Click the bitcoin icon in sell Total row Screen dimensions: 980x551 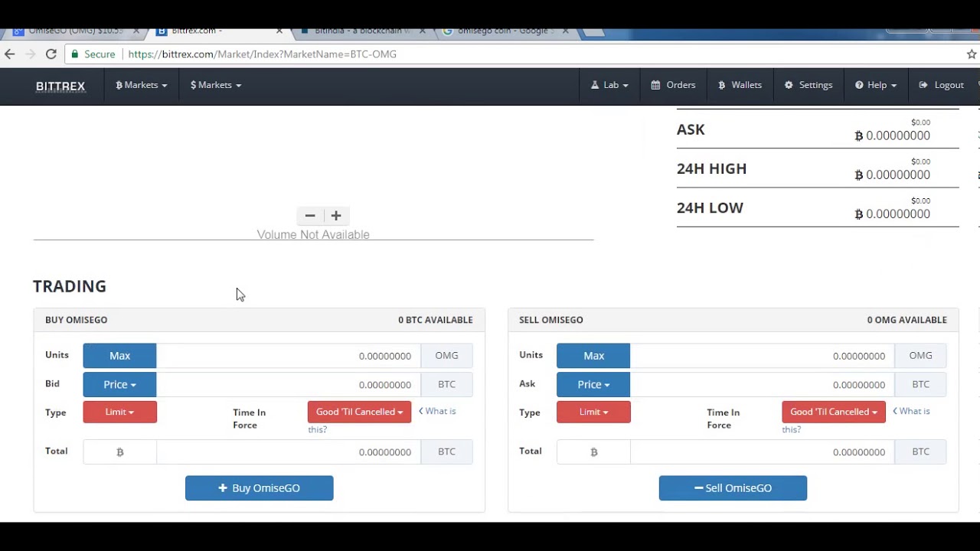coord(593,452)
